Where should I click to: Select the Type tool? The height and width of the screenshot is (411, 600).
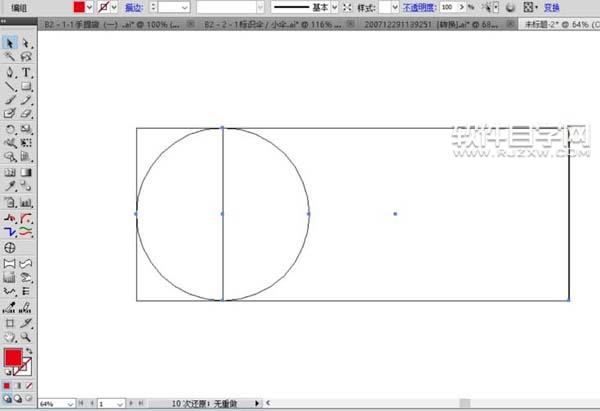coord(26,72)
